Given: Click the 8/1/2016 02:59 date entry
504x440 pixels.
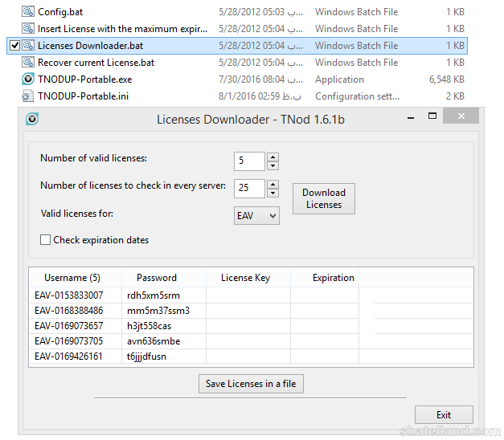Looking at the screenshot, I should pyautogui.click(x=260, y=96).
